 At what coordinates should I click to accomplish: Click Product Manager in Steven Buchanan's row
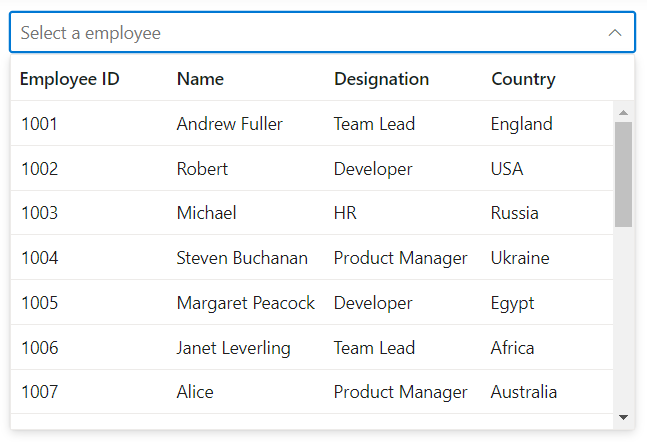click(401, 258)
